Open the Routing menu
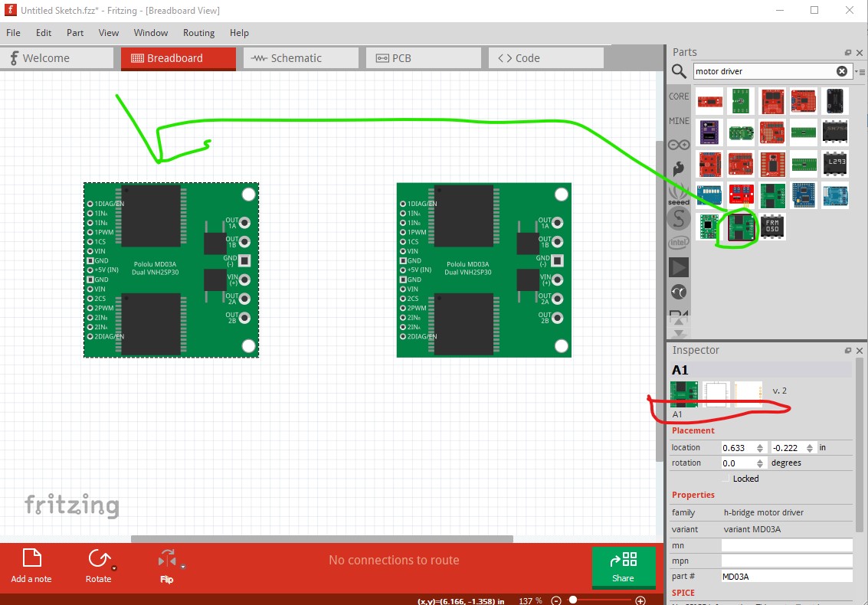Screen dimensions: 868x605 [x=198, y=33]
